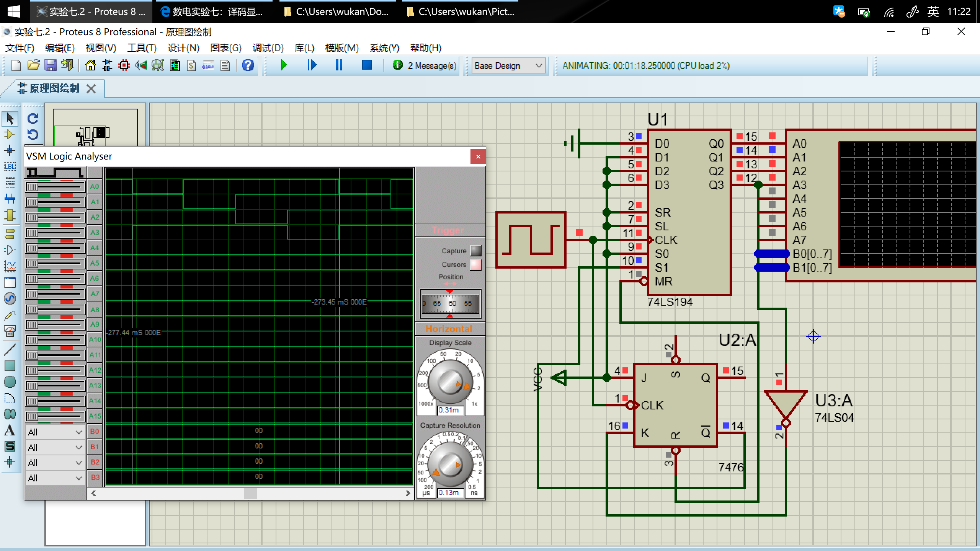Start the simulation with the green play button

(284, 65)
